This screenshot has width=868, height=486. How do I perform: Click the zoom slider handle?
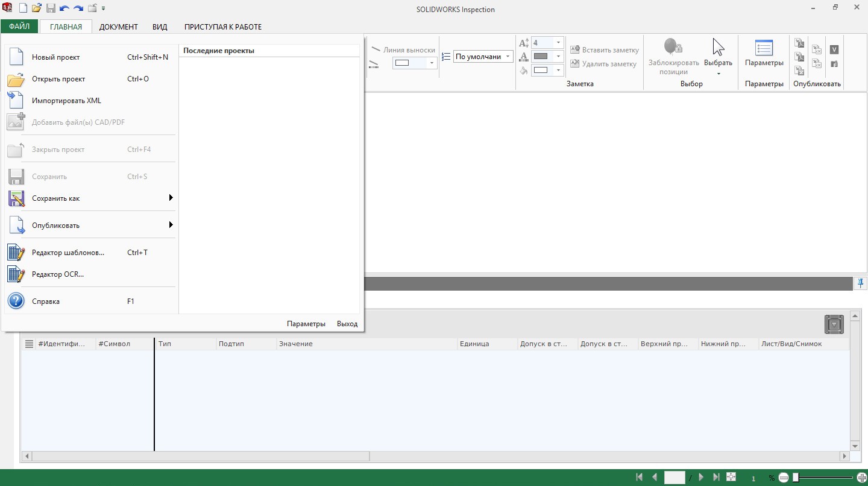(796, 478)
